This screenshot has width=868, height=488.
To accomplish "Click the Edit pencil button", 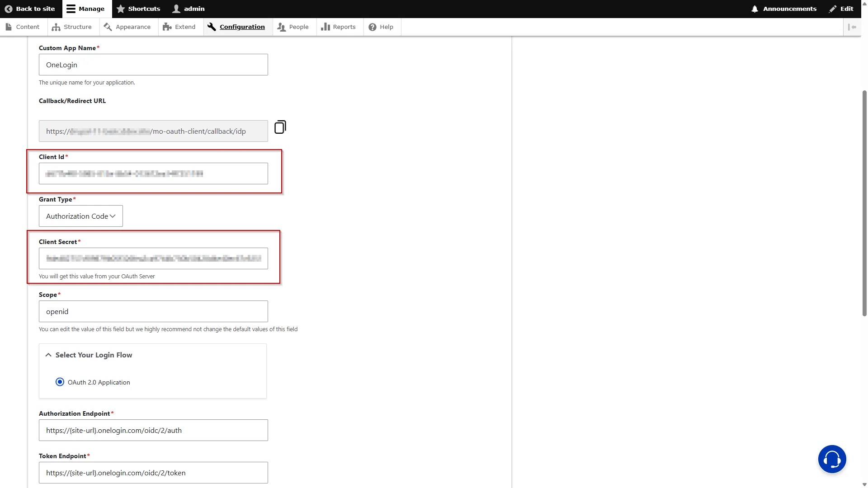I will coord(841,9).
